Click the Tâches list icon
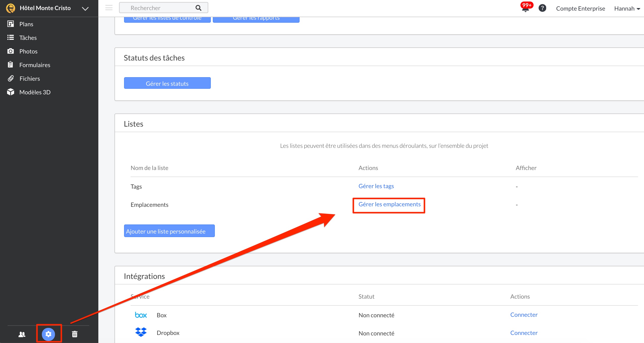The height and width of the screenshot is (343, 644). (x=10, y=37)
